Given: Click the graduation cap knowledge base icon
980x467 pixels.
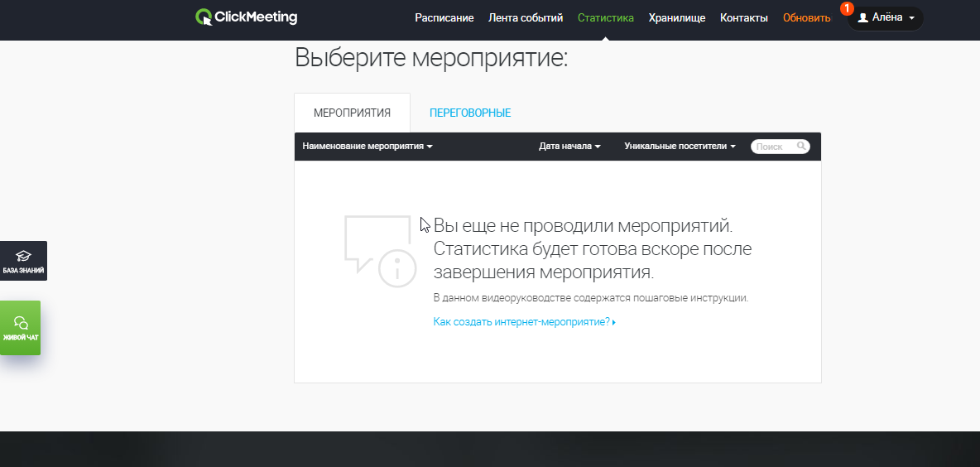Looking at the screenshot, I should (23, 256).
